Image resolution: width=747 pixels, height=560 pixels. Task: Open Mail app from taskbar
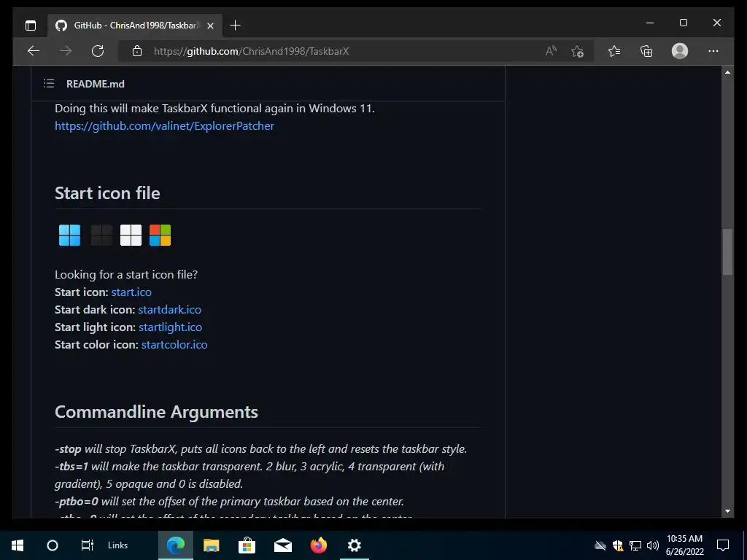(x=283, y=545)
